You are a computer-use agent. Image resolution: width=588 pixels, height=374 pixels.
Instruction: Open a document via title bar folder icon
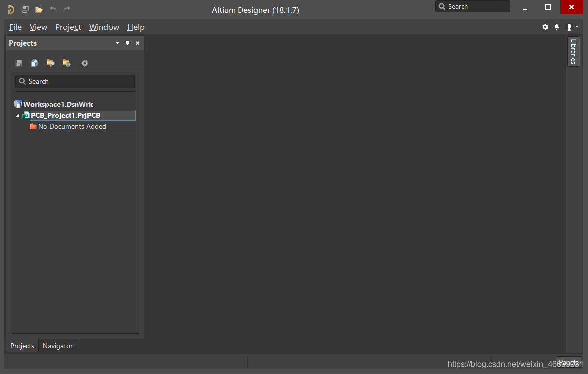coord(39,9)
